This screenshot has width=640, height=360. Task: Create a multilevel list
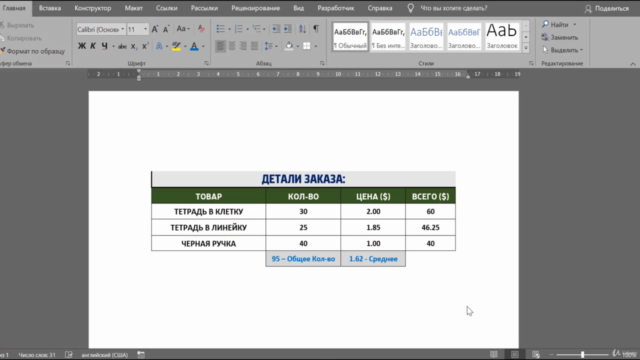pyautogui.click(x=257, y=29)
